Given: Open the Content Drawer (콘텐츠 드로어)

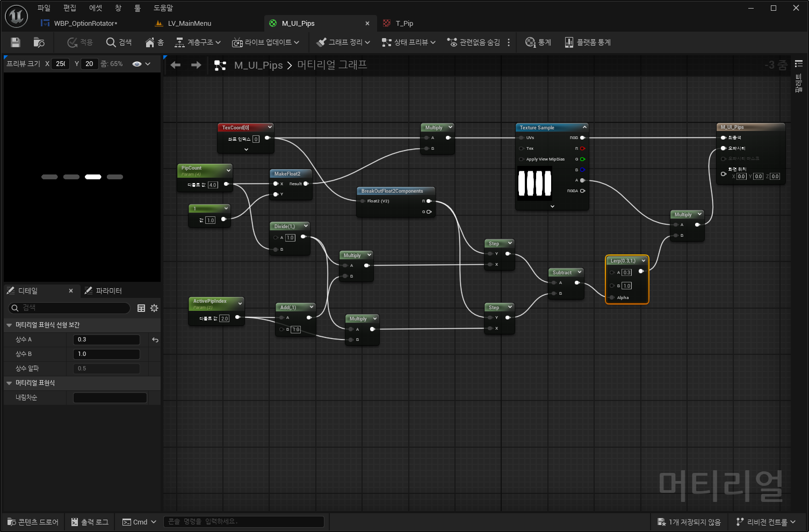Looking at the screenshot, I should 33,522.
